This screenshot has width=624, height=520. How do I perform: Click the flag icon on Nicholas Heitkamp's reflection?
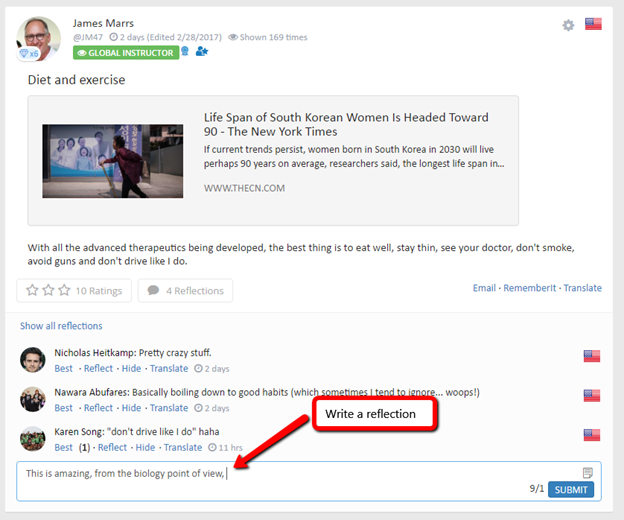(592, 356)
